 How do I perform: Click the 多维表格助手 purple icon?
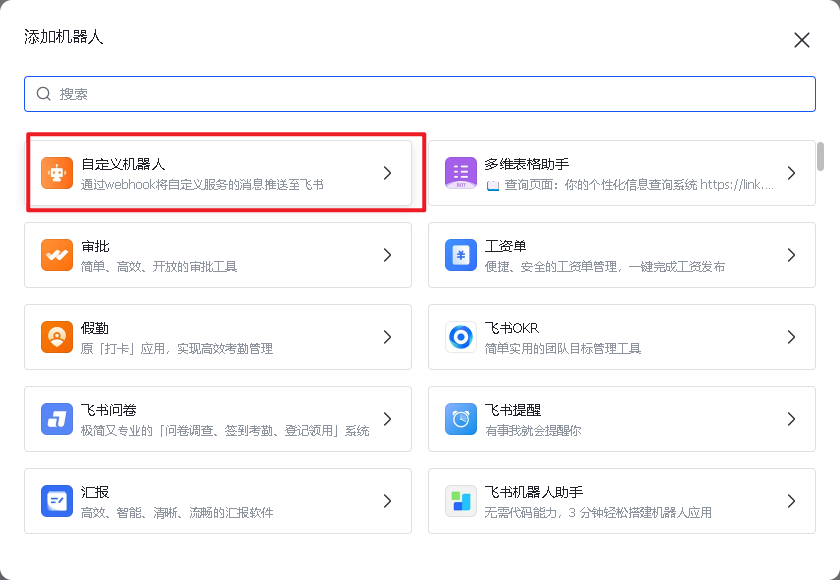[x=461, y=173]
